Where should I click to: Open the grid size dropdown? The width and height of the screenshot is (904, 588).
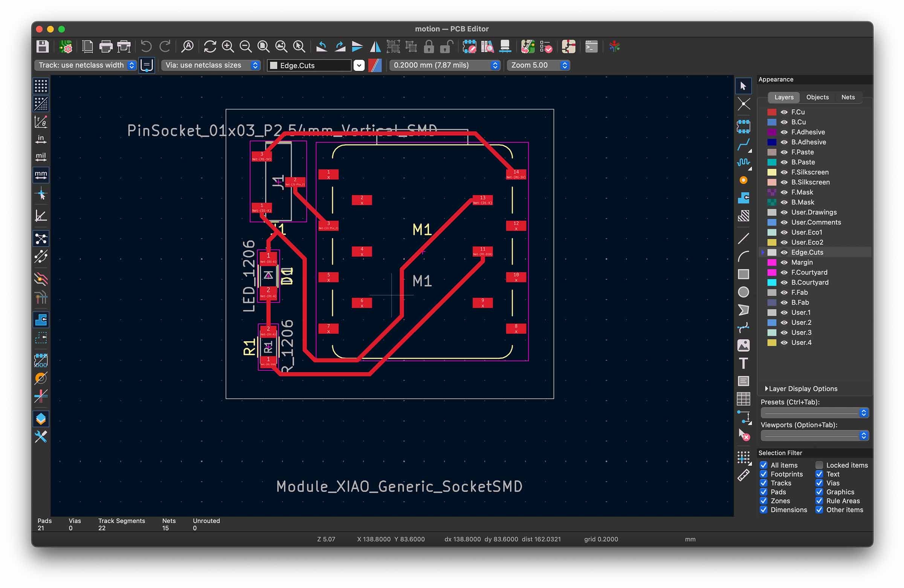pyautogui.click(x=445, y=65)
